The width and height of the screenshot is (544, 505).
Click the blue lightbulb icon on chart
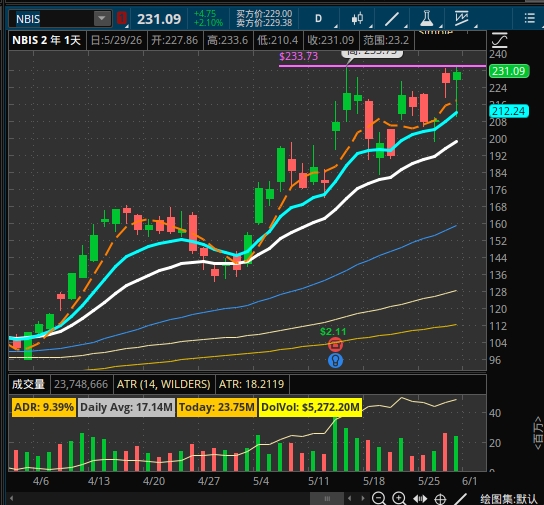[335, 360]
